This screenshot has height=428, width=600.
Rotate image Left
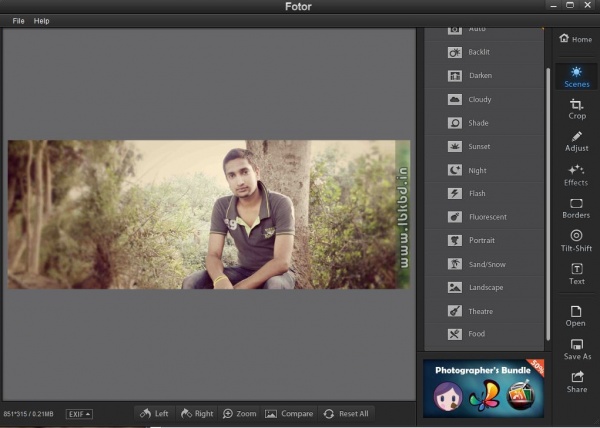154,413
